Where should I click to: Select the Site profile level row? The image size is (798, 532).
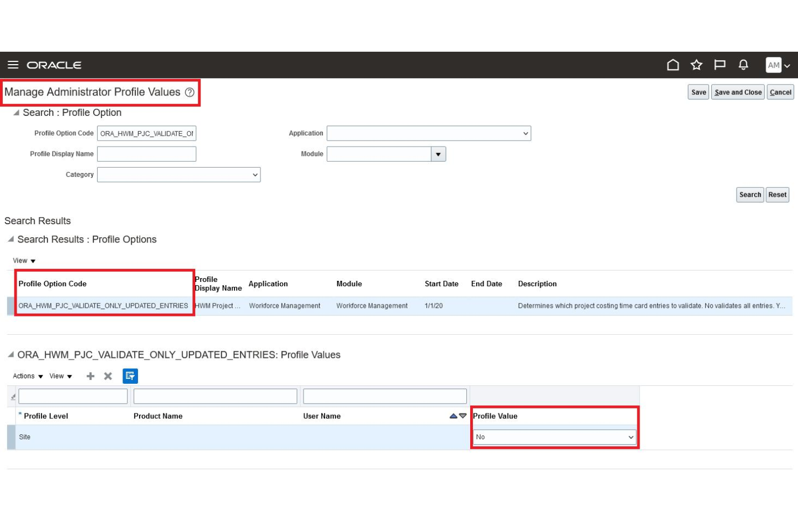[323, 437]
